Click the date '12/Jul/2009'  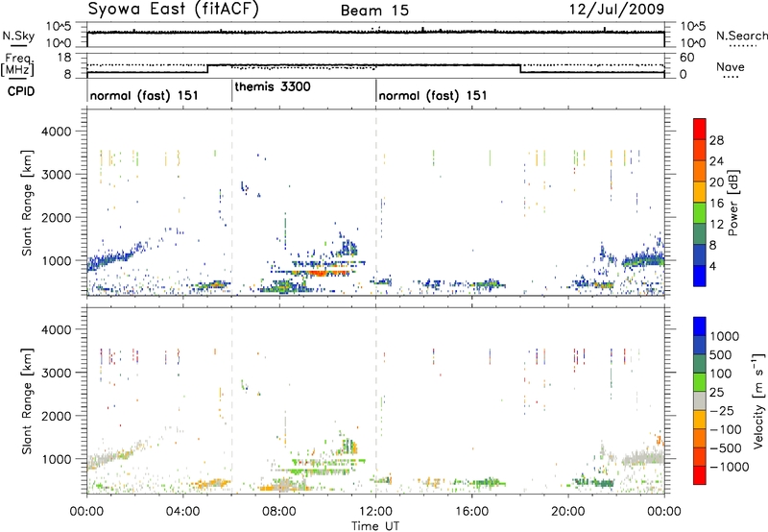tap(616, 10)
